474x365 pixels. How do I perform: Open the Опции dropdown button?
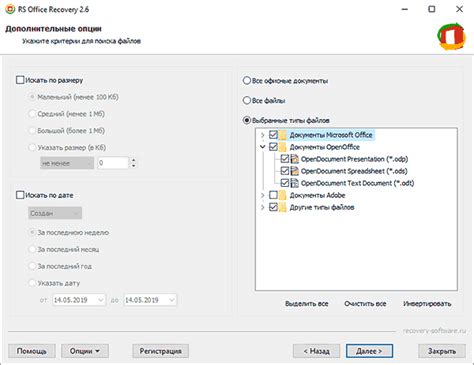[85, 351]
